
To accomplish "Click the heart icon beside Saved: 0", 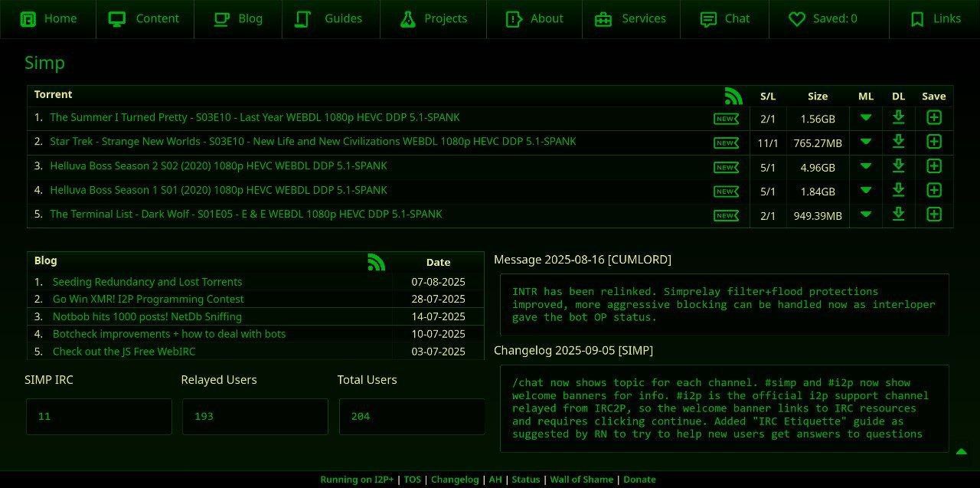I will (x=797, y=19).
